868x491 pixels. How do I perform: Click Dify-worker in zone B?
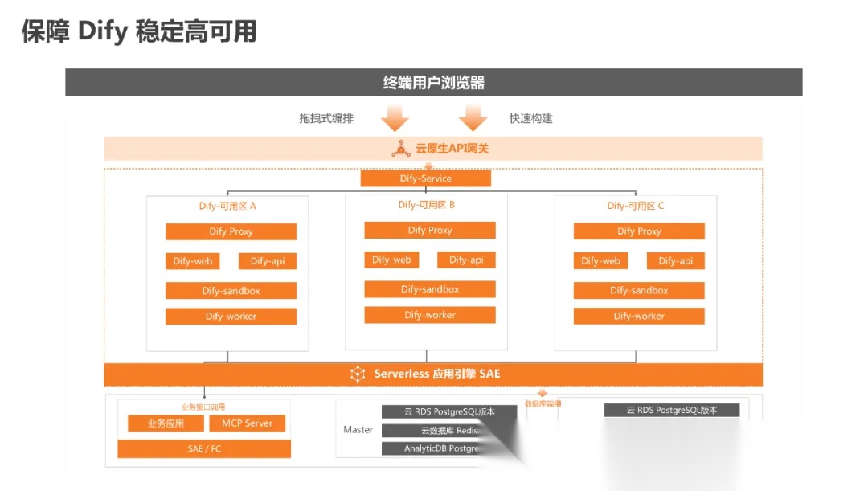point(429,315)
